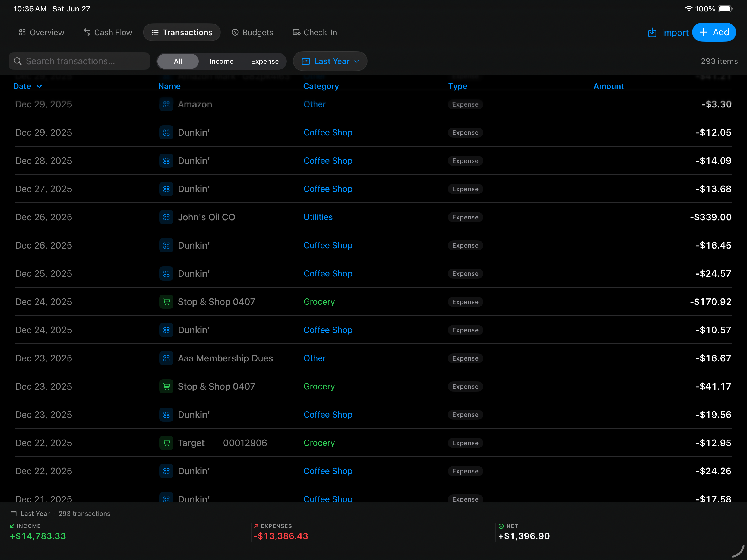Click the battery indicator
747x560 pixels.
pos(725,9)
